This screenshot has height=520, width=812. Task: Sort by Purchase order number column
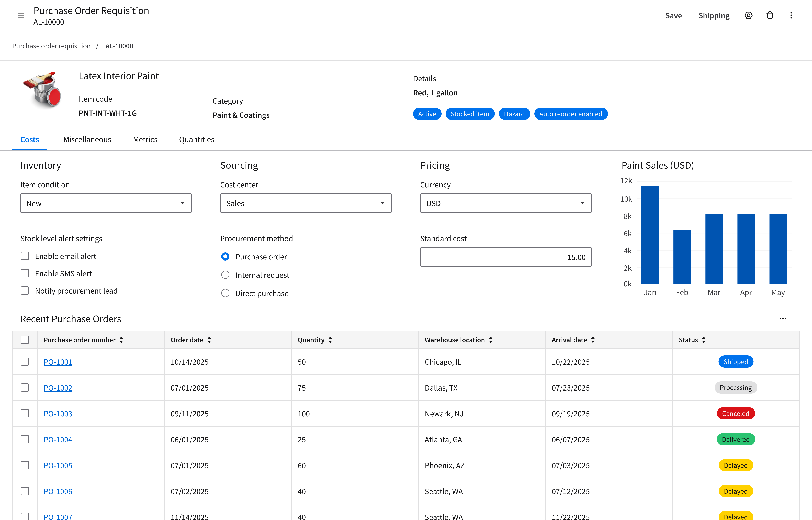click(121, 340)
